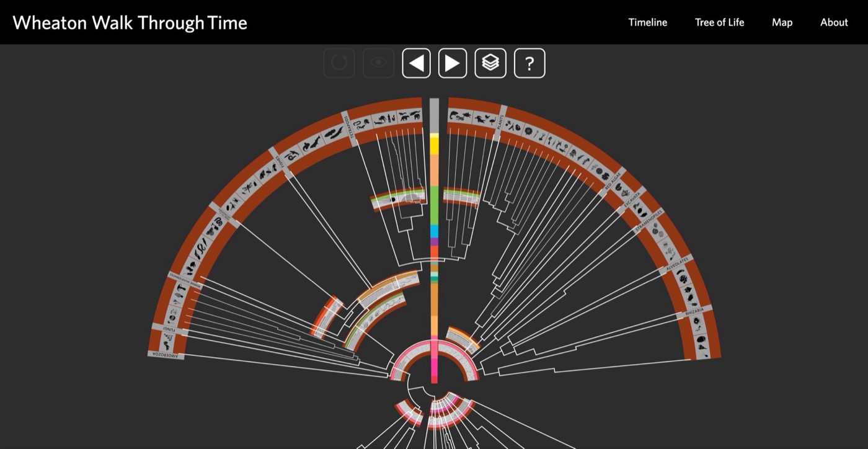The width and height of the screenshot is (868, 449).
Task: Open help with the question mark icon
Action: coord(529,63)
